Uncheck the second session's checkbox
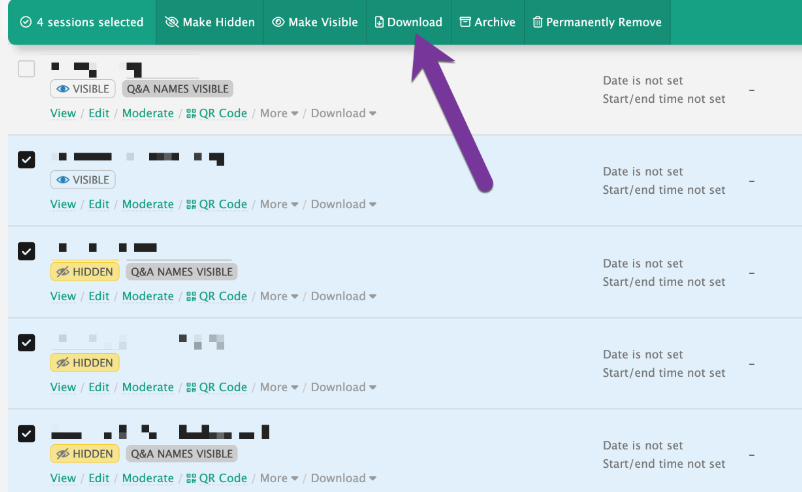The width and height of the screenshot is (802, 492). click(x=27, y=160)
